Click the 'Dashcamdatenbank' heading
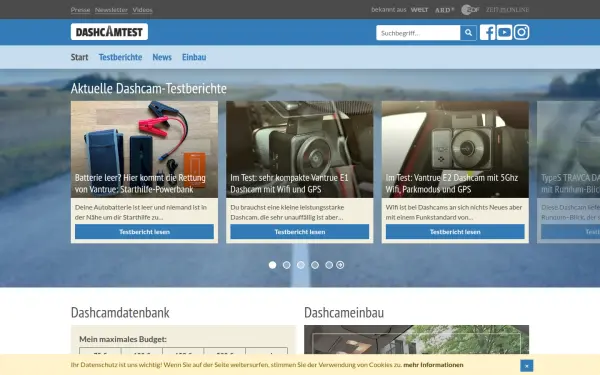Image resolution: width=600 pixels, height=375 pixels. coord(120,313)
